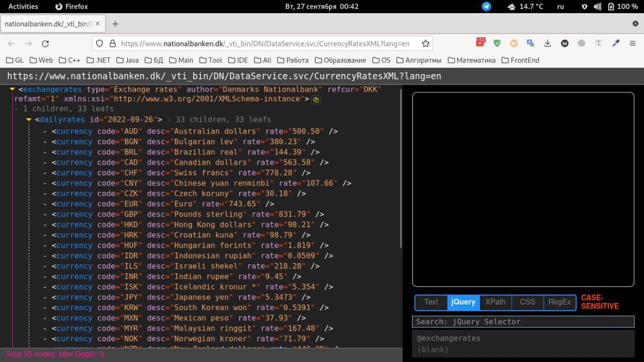Click the padlock site info icon
This screenshot has width=644, height=362.
(x=113, y=44)
